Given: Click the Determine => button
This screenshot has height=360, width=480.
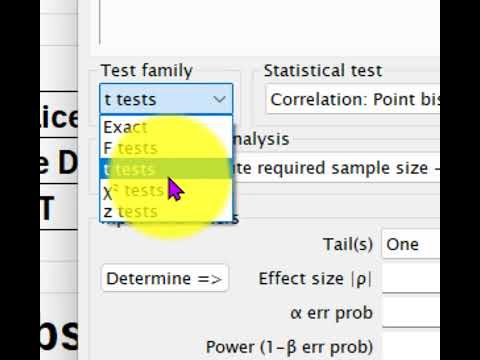Looking at the screenshot, I should [x=165, y=278].
